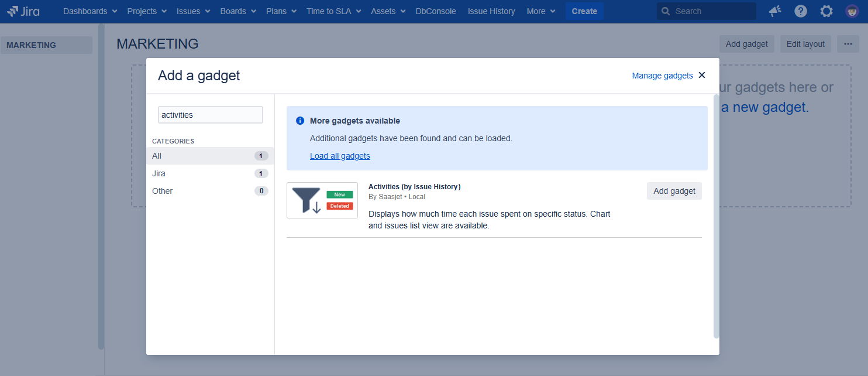
Task: Click the gadget search field containing activities
Action: 210,115
